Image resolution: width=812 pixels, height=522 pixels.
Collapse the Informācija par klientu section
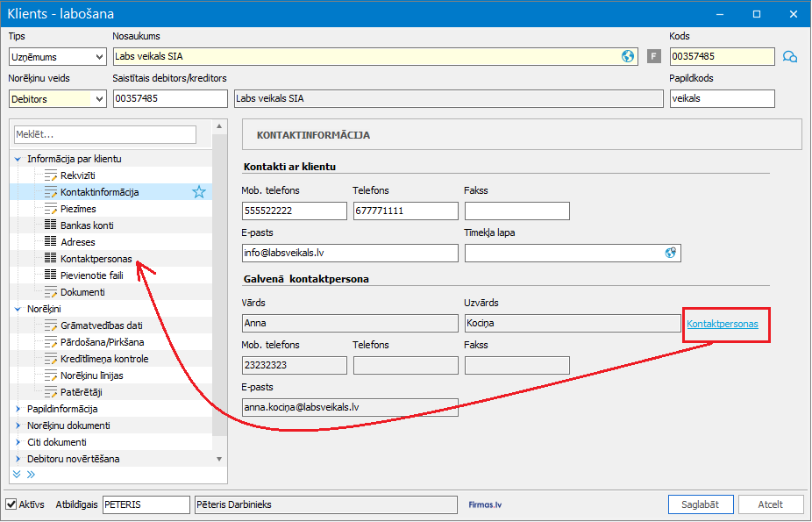pos(18,160)
